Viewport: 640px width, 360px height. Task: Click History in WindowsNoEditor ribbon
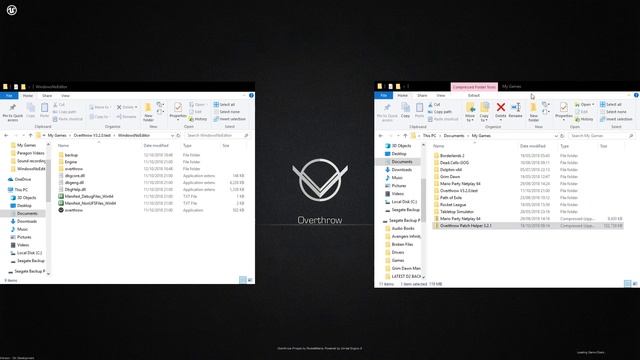[x=198, y=119]
